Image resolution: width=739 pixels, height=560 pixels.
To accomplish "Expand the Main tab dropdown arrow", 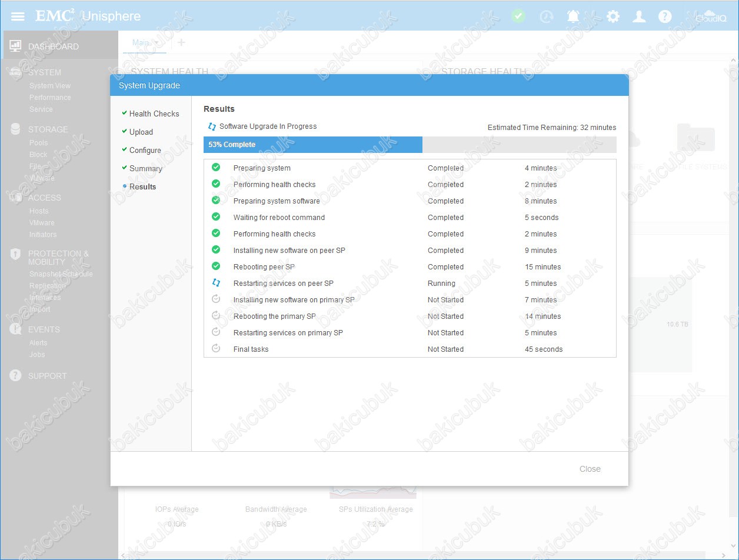I will (x=157, y=43).
